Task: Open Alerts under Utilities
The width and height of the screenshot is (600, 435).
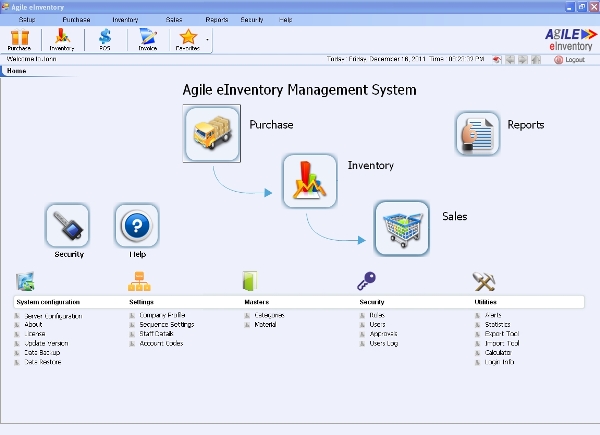Action: coord(493,315)
